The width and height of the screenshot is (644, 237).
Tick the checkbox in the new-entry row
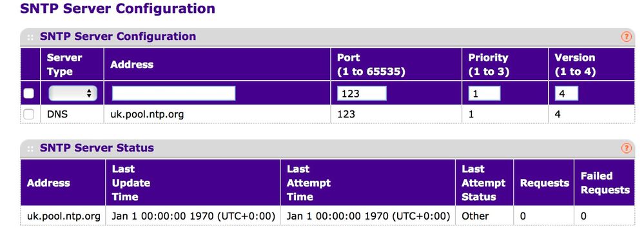click(28, 94)
